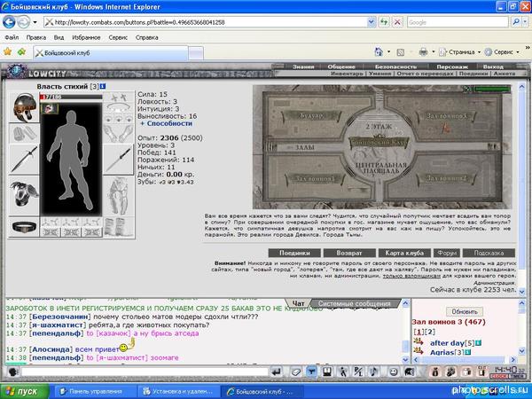This screenshot has height=399, width=532.
Task: Click the Подсказка button
Action: [x=489, y=253]
